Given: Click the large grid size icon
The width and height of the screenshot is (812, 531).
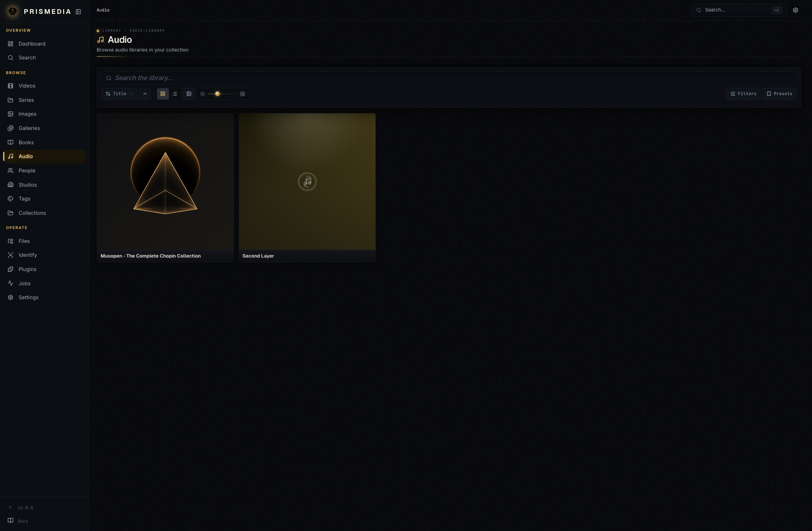Looking at the screenshot, I should click(x=243, y=94).
